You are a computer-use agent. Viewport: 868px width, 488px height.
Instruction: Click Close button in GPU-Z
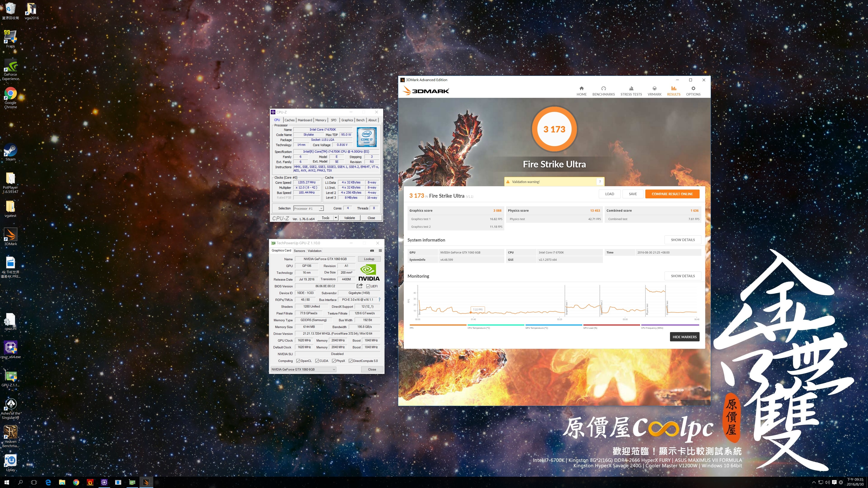(372, 369)
